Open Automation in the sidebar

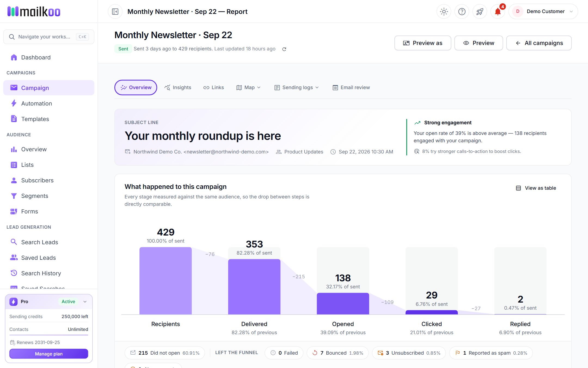tap(49, 104)
